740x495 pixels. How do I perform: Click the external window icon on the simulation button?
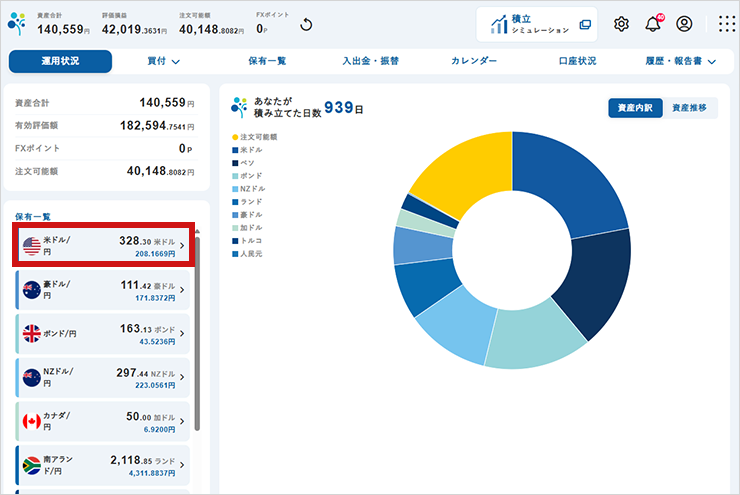585,25
